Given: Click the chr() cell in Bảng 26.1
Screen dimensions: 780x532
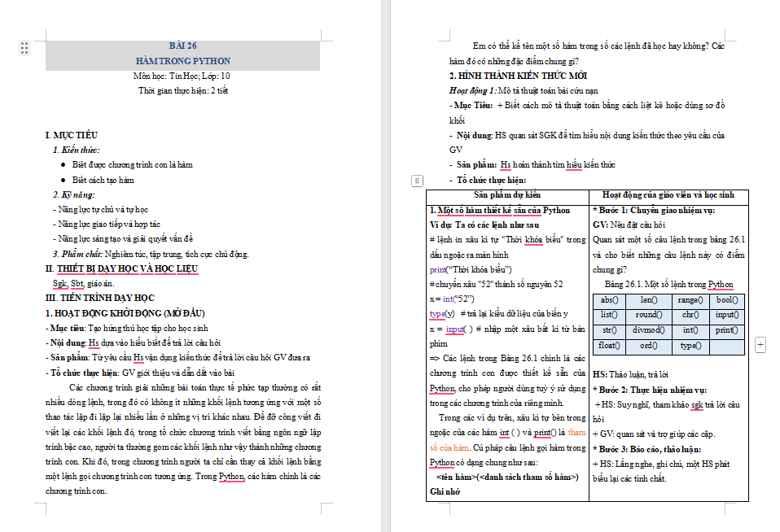Looking at the screenshot, I should coord(690,316).
